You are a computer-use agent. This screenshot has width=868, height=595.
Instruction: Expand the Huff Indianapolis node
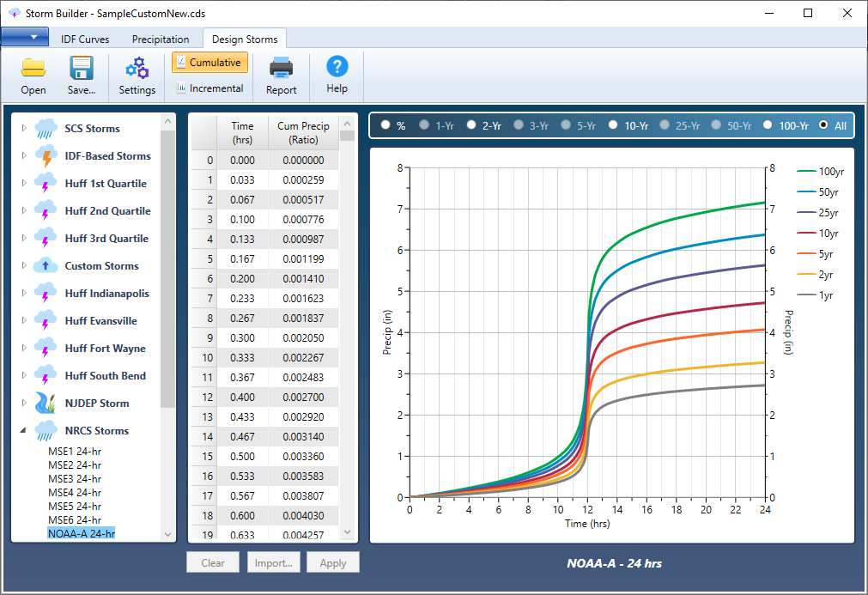pyautogui.click(x=23, y=294)
